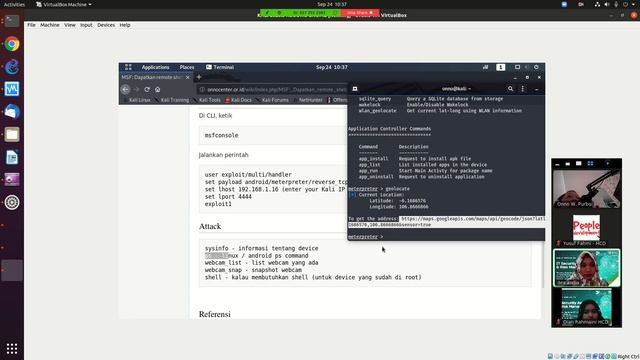
Task: Open the Kali Applications menu
Action: click(x=156, y=67)
